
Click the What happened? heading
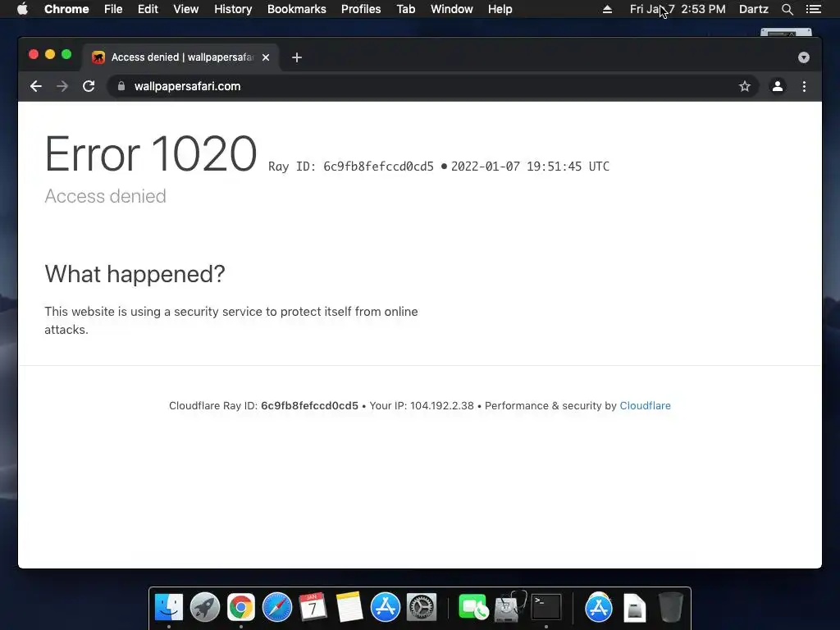135,274
